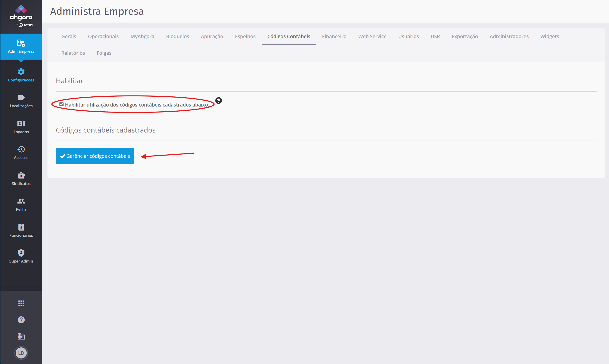The width and height of the screenshot is (609, 364).
Task: Open the Web Service tab
Action: pos(372,36)
